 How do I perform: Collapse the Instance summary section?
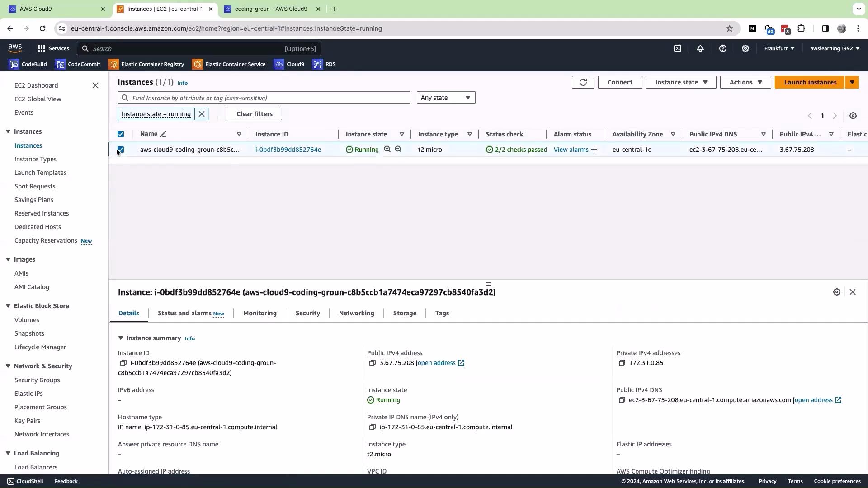pos(121,338)
